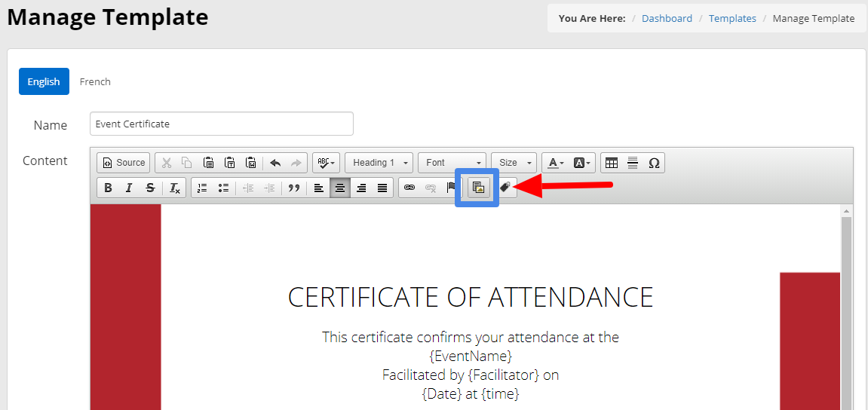868x410 pixels.
Task: Click the tag placeholder icon
Action: 505,188
